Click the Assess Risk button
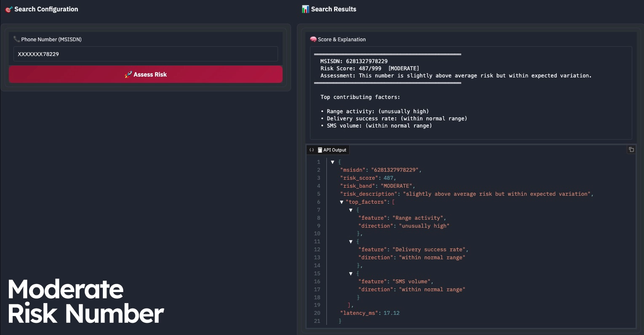The width and height of the screenshot is (644, 335). (x=146, y=74)
